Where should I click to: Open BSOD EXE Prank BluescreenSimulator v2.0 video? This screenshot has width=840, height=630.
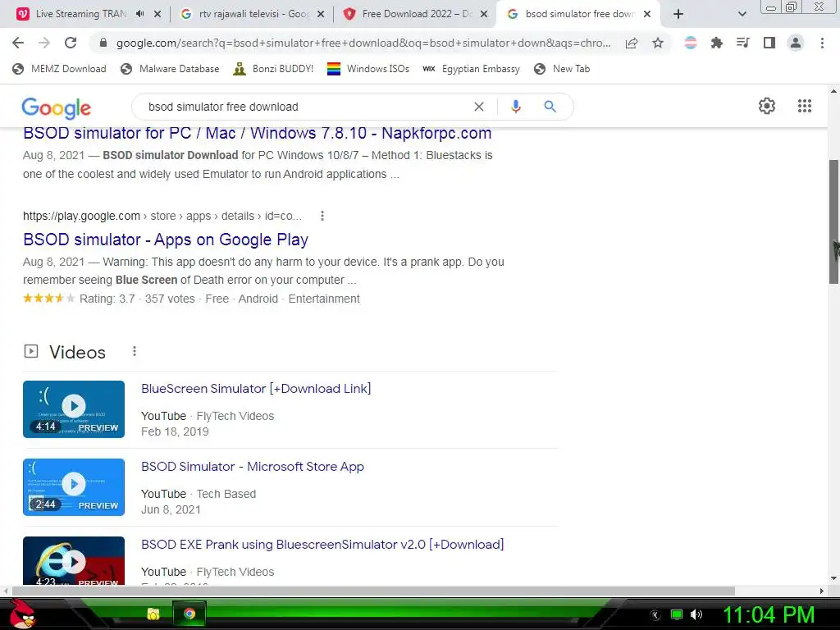(x=322, y=545)
